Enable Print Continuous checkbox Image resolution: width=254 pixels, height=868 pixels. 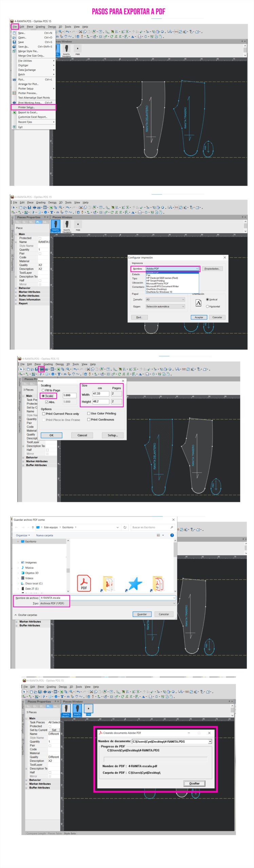(x=89, y=419)
